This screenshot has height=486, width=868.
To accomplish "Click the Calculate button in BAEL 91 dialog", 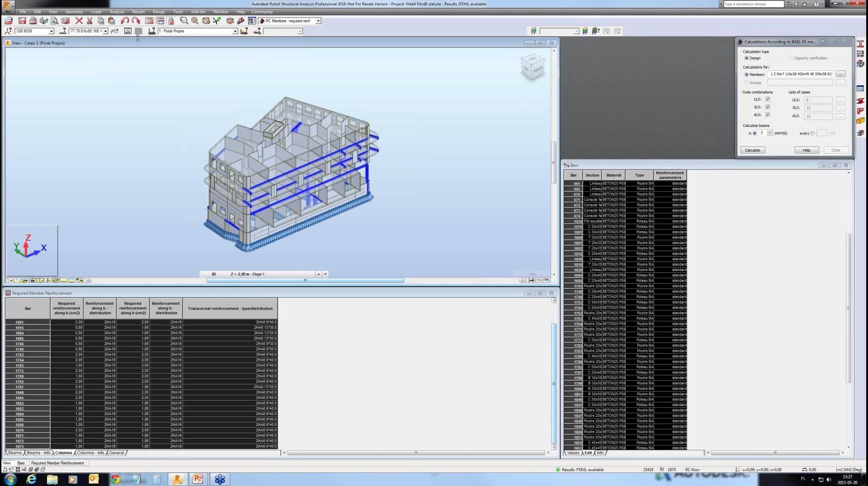I will [x=753, y=150].
